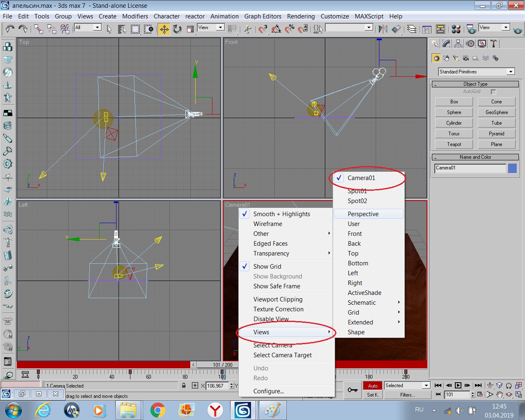
Task: Click the Sphere object button
Action: coord(454,112)
